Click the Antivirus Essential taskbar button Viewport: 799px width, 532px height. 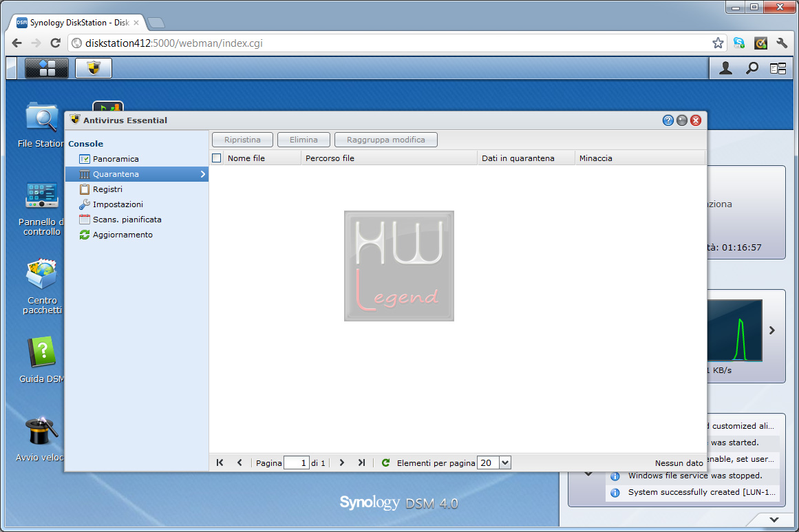(x=93, y=67)
